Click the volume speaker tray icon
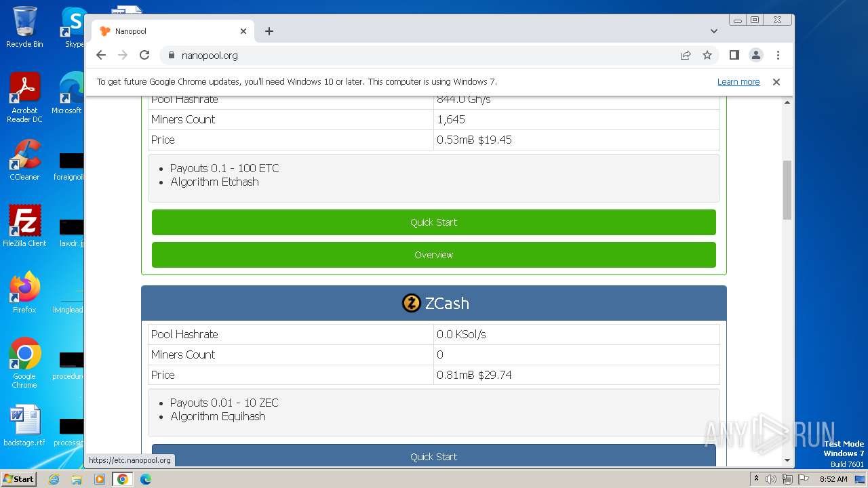 click(771, 479)
